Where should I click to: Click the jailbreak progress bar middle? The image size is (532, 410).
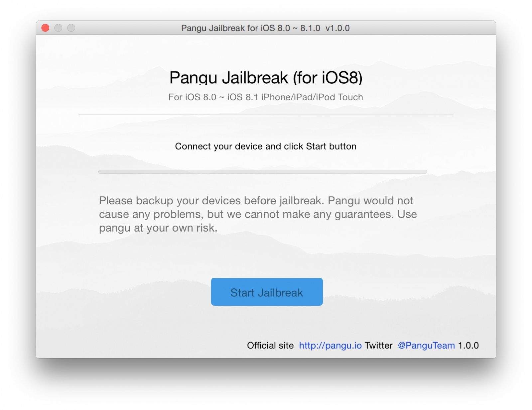tap(263, 172)
